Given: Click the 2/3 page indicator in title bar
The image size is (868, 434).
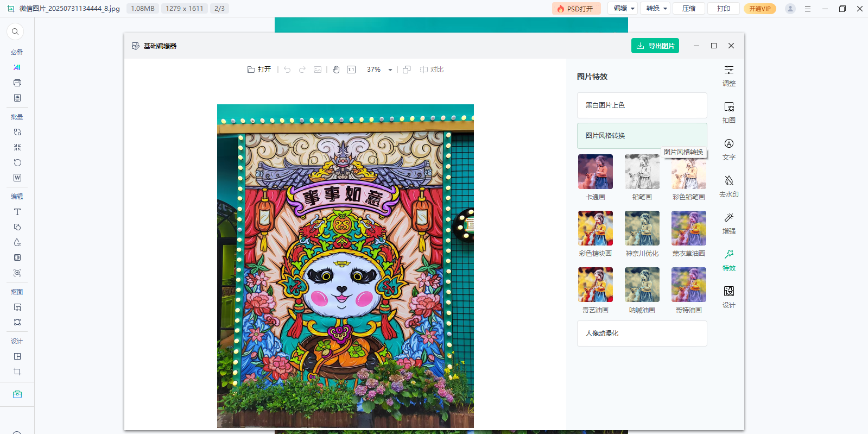Looking at the screenshot, I should pyautogui.click(x=219, y=9).
